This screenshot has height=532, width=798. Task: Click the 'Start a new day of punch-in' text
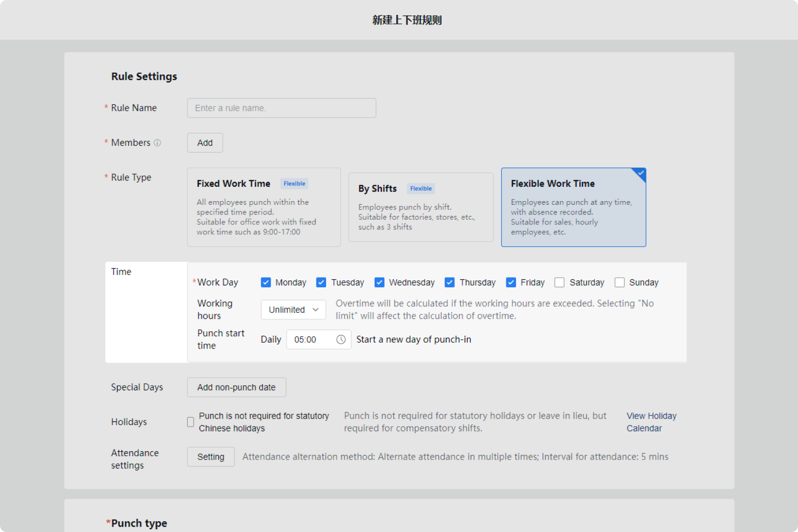point(414,339)
